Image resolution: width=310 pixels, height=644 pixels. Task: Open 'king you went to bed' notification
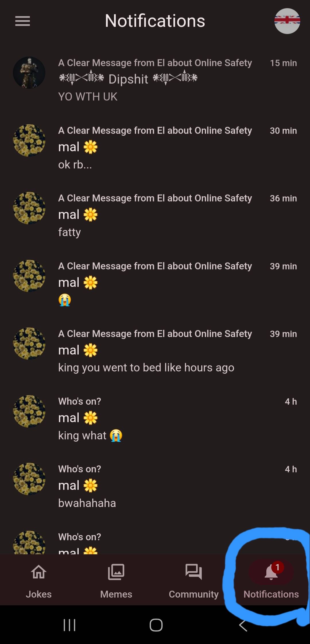(155, 351)
